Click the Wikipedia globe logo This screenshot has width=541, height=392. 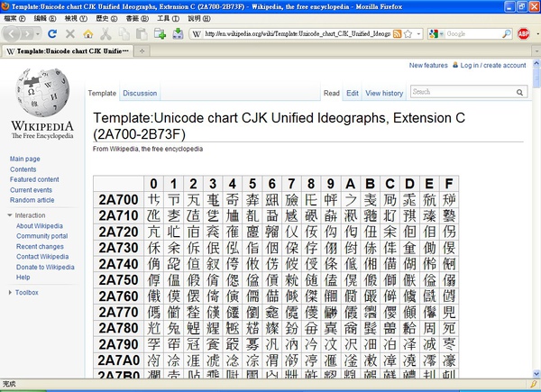[42, 93]
